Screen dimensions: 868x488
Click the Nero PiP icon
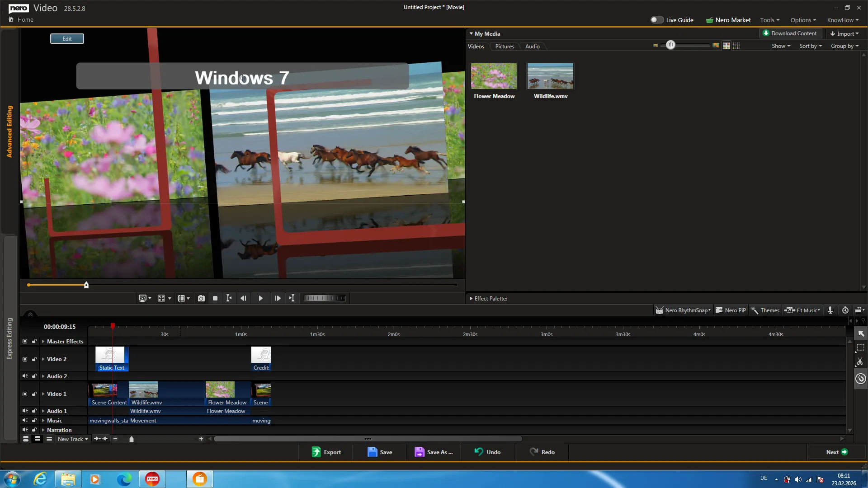pos(731,310)
